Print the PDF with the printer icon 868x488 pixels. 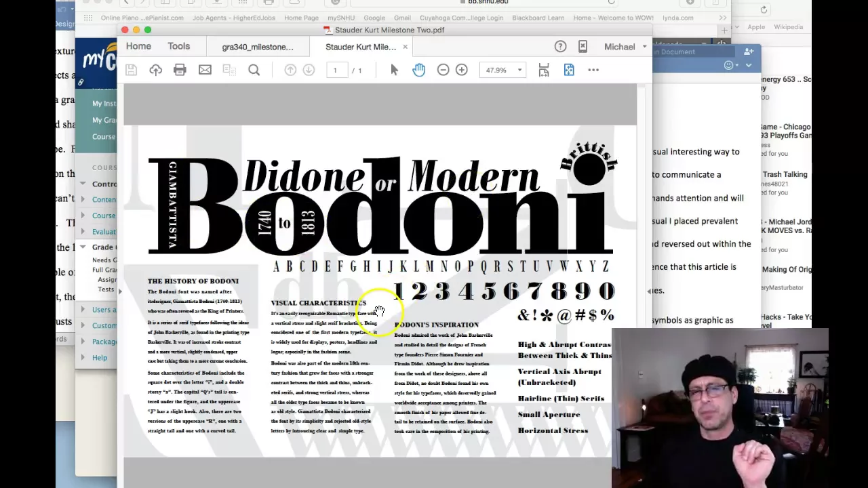pos(180,70)
